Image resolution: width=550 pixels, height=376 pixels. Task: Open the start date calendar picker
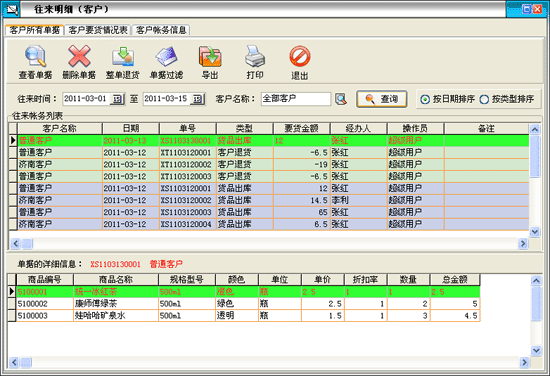click(x=117, y=99)
